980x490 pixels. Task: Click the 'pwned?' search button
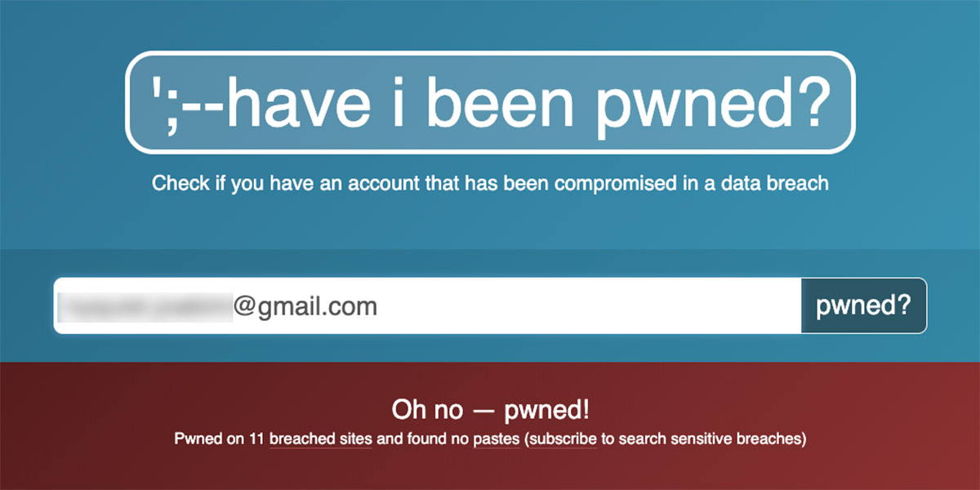point(864,305)
